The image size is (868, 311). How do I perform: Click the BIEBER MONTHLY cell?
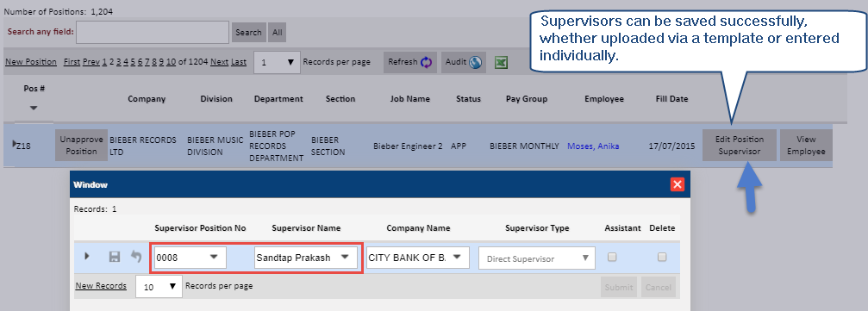pyautogui.click(x=524, y=146)
